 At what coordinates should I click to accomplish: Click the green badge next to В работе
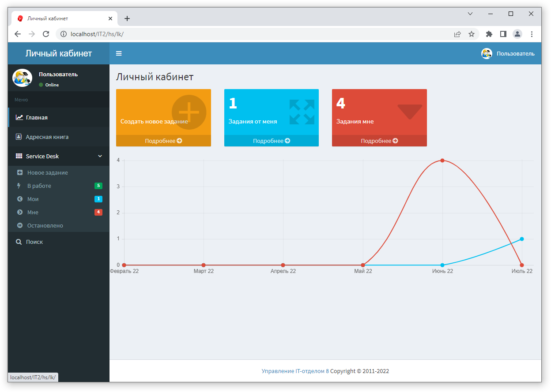click(98, 186)
